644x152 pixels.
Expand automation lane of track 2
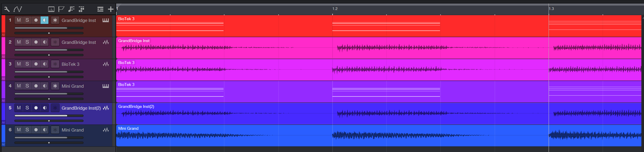click(4, 56)
